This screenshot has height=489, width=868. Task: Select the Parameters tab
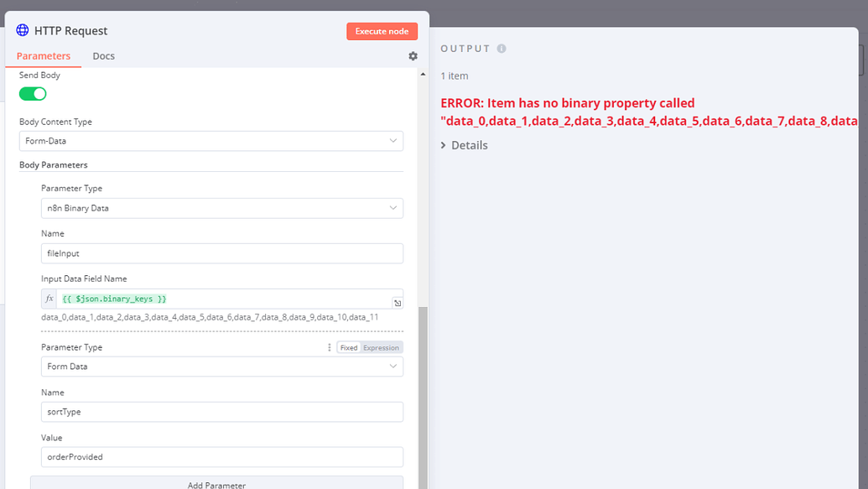(44, 55)
